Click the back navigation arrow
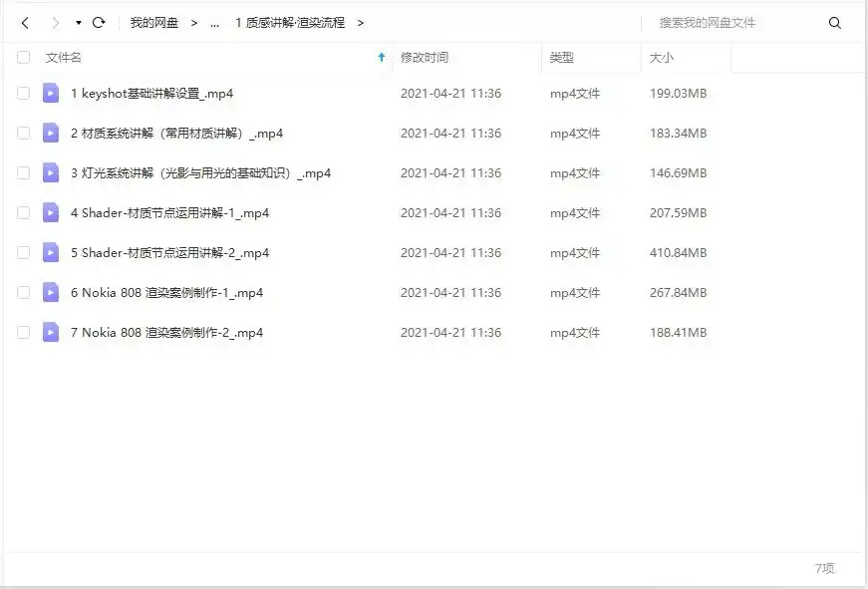 point(24,22)
